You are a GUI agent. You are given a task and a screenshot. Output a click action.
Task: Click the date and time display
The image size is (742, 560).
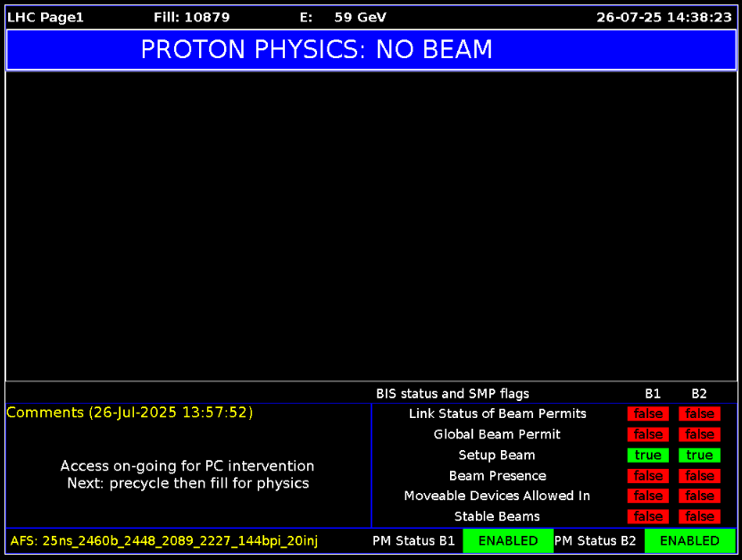coord(663,17)
